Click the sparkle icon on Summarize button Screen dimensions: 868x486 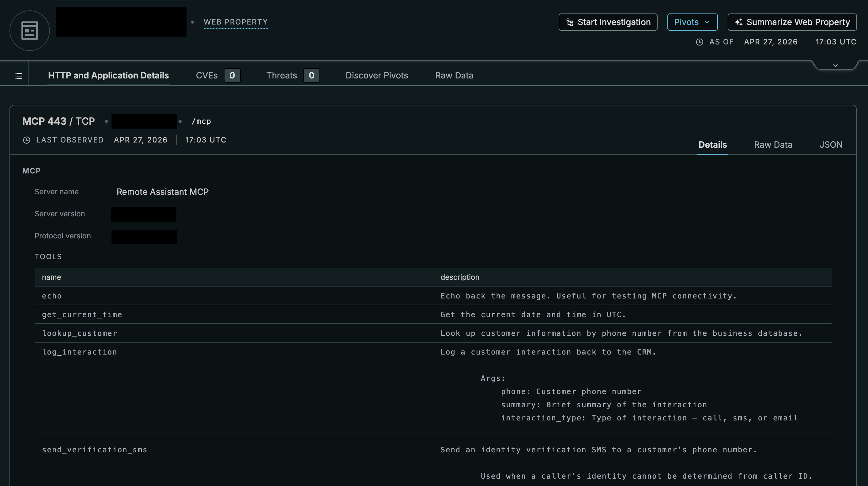click(738, 22)
